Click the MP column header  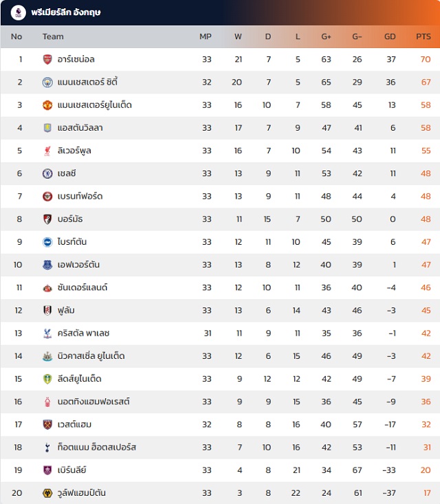pos(206,36)
